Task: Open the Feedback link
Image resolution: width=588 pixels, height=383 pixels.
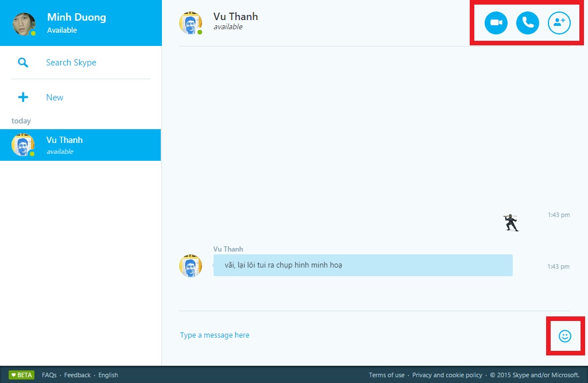Action: (x=77, y=375)
